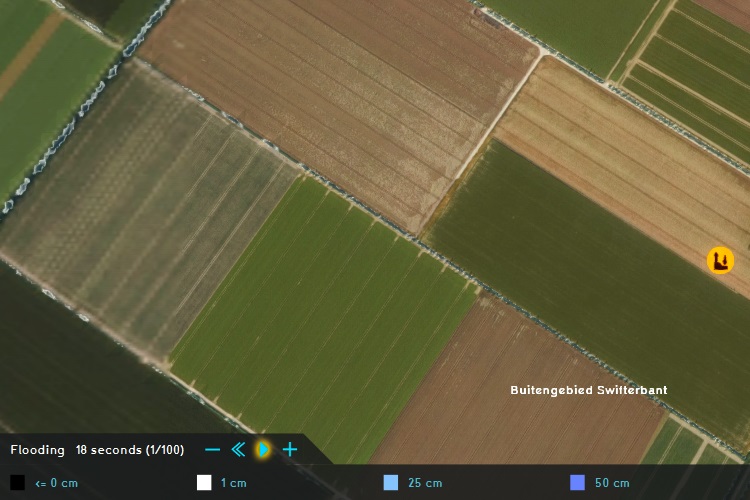Click the 'Flooding' overlay title
Viewport: 750px width, 500px height.
37,450
